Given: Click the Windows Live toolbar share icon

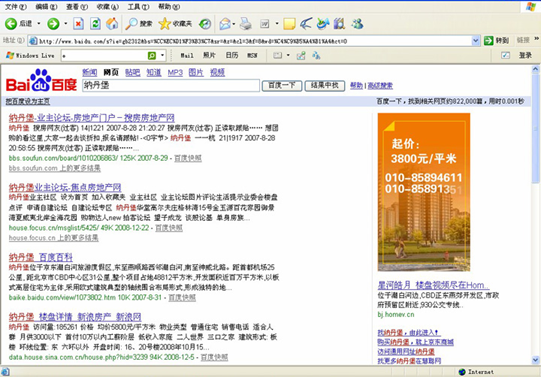Looking at the screenshot, I should pyautogui.click(x=301, y=55).
